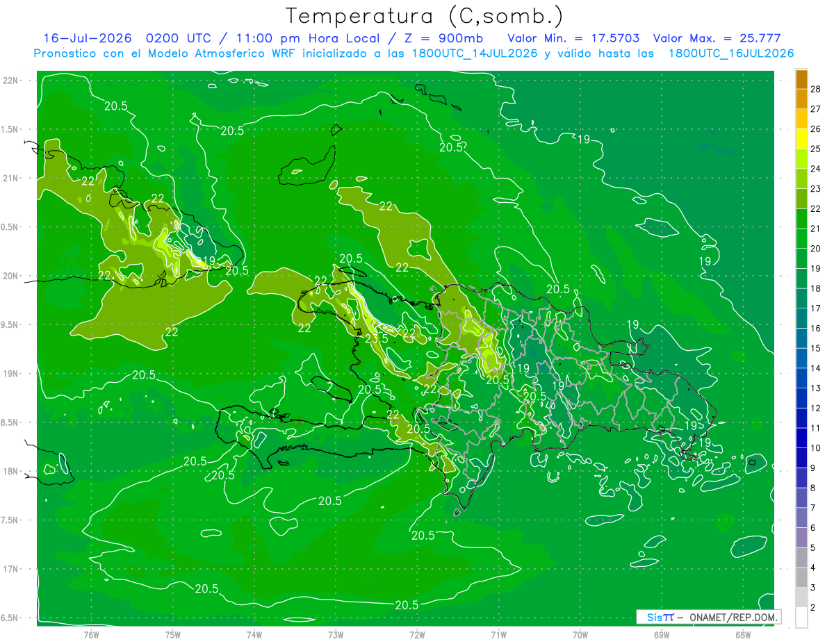
Task: Pick the yellow colorbar swatch between 25 and 26
Action: coord(801,139)
